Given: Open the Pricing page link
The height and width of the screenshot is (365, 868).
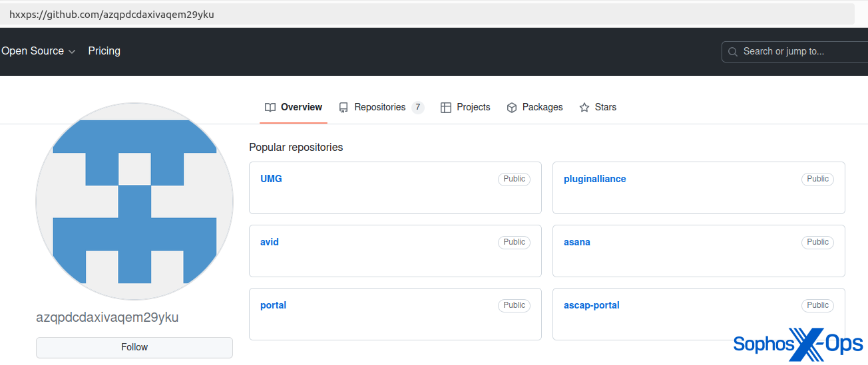Looking at the screenshot, I should pos(105,51).
